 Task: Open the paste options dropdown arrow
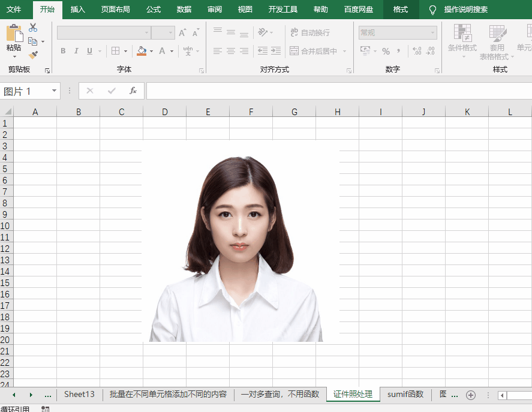point(14,56)
